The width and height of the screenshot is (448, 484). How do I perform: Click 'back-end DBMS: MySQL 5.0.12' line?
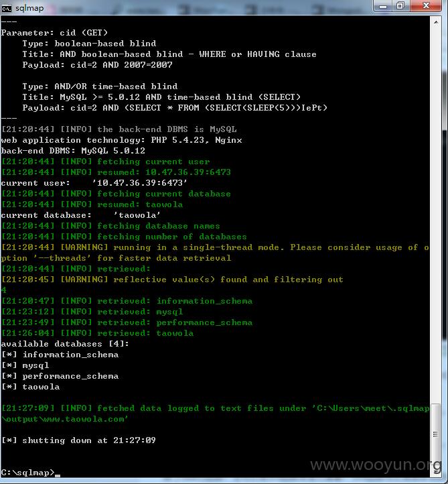tap(73, 151)
